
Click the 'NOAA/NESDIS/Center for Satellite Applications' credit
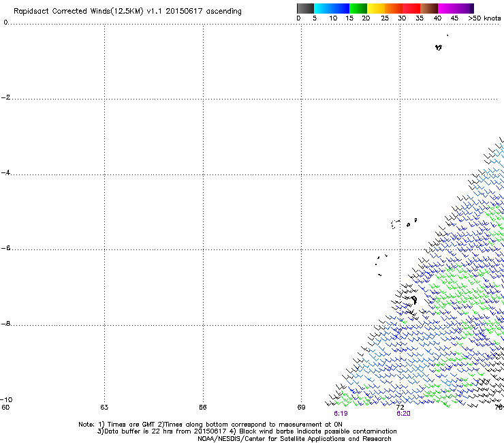[x=294, y=439]
